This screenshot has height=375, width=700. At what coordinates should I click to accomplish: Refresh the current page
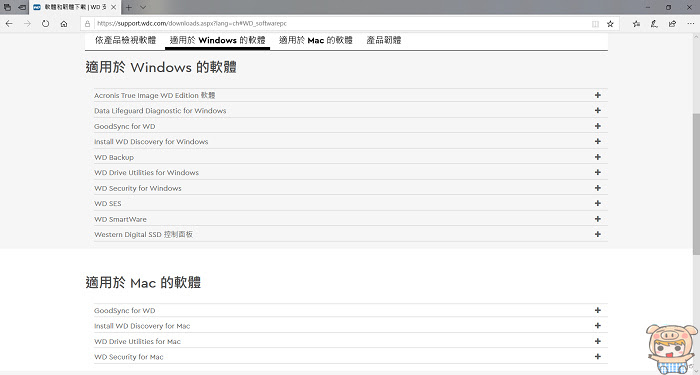point(46,24)
